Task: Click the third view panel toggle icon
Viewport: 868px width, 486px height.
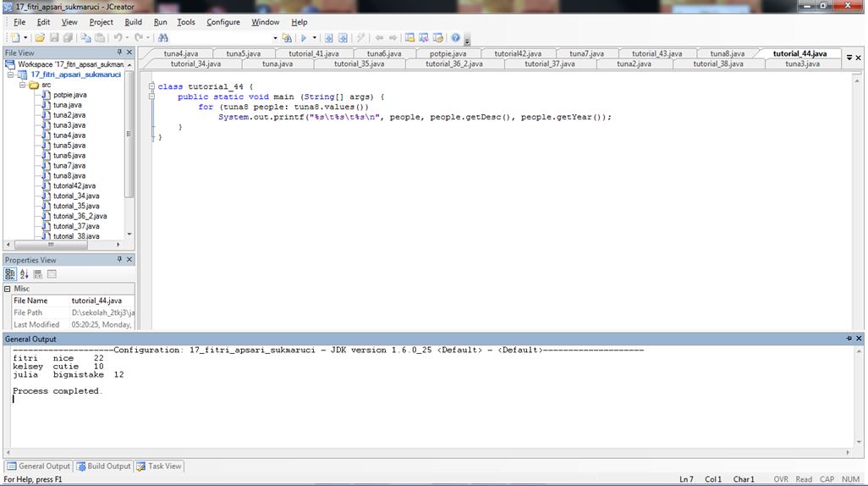Action: [438, 38]
